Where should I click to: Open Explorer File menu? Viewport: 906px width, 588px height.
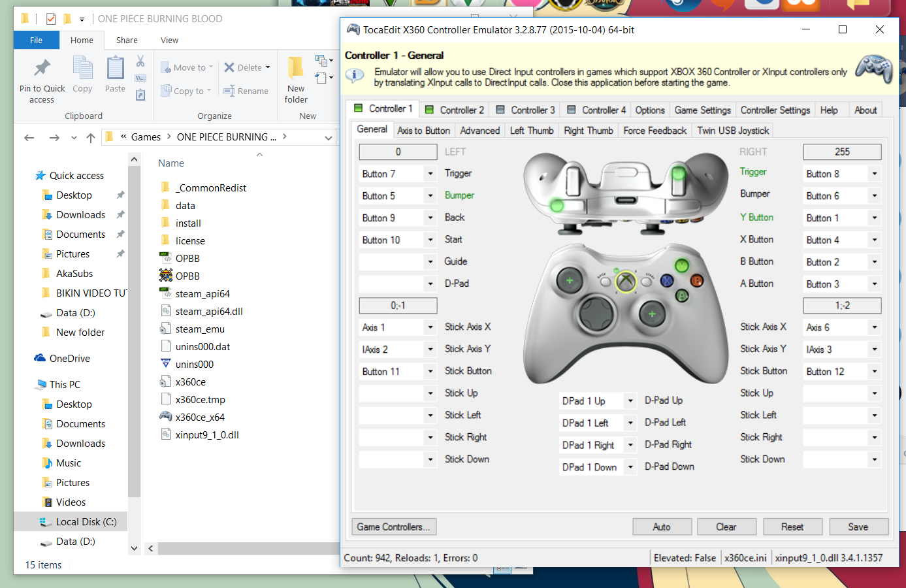tap(37, 40)
